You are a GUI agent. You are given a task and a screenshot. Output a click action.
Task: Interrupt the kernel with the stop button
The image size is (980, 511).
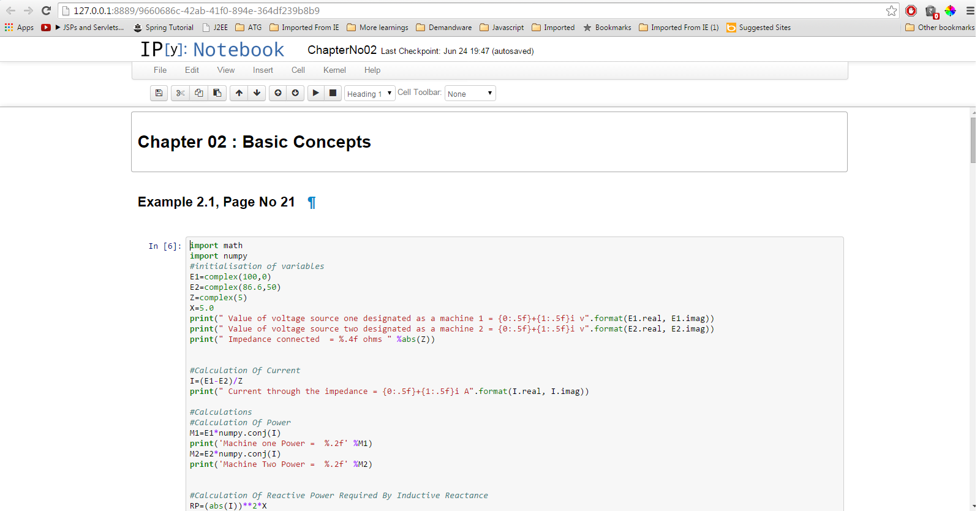point(333,93)
